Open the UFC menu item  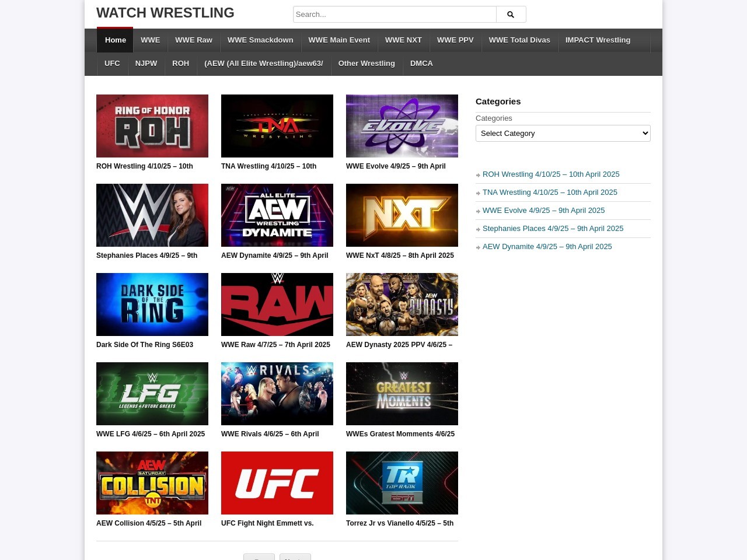tap(112, 64)
